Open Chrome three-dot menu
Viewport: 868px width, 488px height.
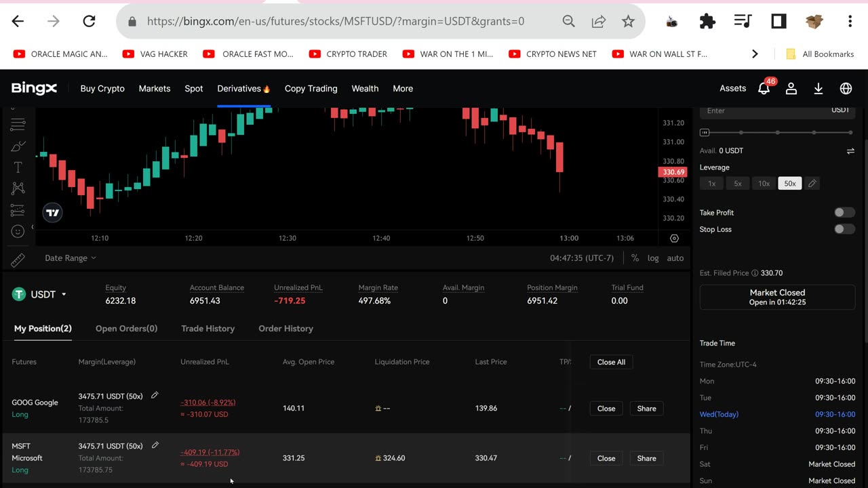coord(850,22)
